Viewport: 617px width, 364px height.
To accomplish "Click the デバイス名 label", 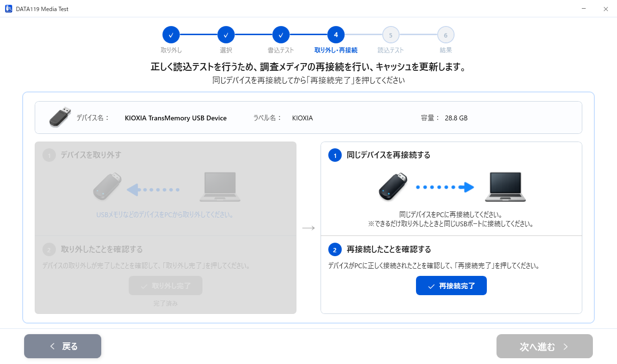I will 93,118.
